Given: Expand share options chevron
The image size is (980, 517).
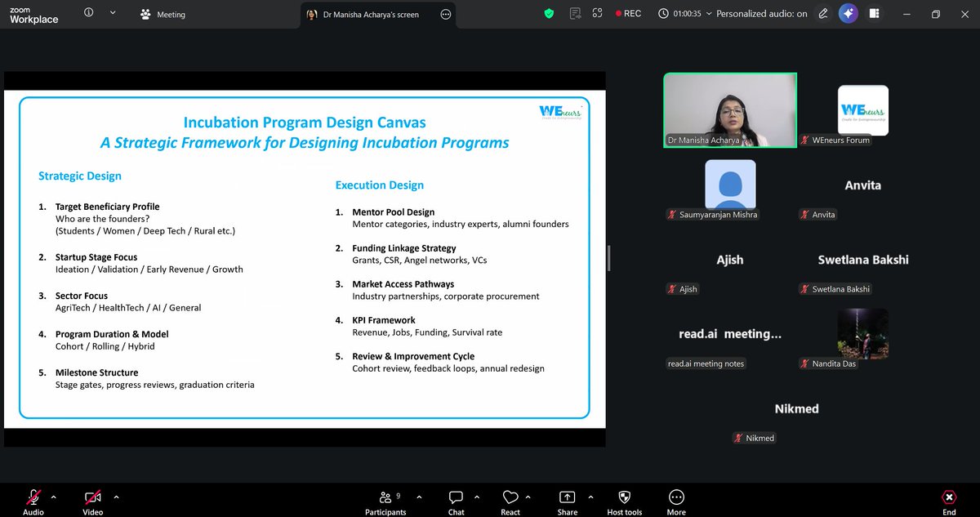Looking at the screenshot, I should coord(592,496).
